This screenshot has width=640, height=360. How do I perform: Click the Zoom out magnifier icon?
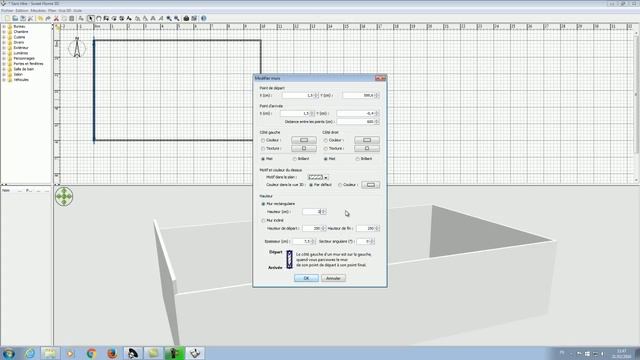pyautogui.click(x=177, y=18)
